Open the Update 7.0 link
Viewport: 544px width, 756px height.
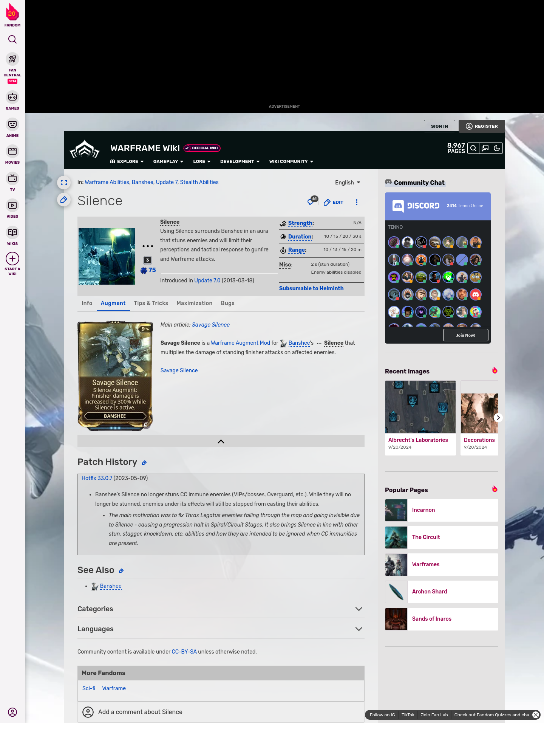pos(207,280)
